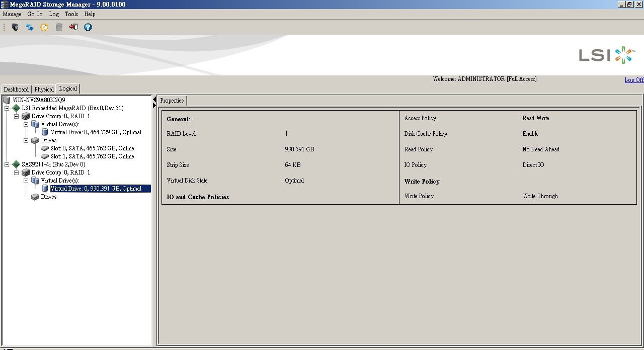The height and width of the screenshot is (350, 644).
Task: Click the Virtual Drive(s) folder icon under SAS9211-4i
Action: pos(35,181)
